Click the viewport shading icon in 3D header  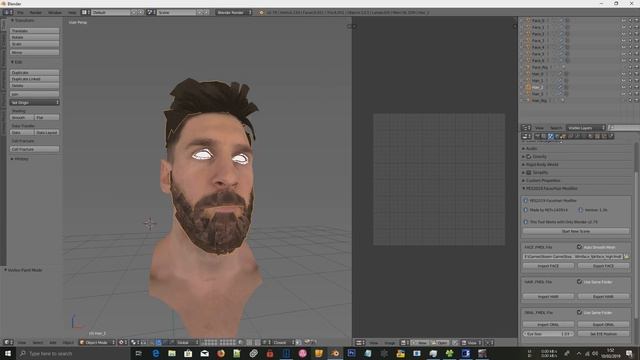pyautogui.click(x=123, y=342)
